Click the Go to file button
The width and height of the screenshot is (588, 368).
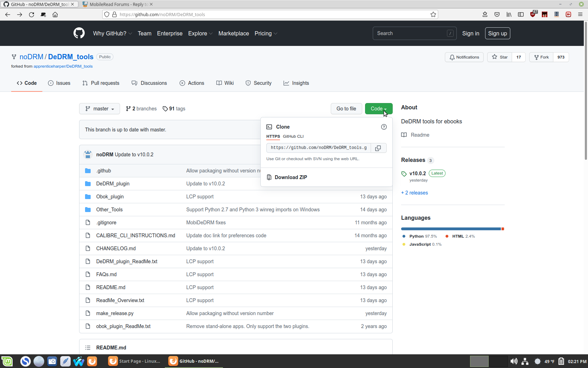click(346, 109)
